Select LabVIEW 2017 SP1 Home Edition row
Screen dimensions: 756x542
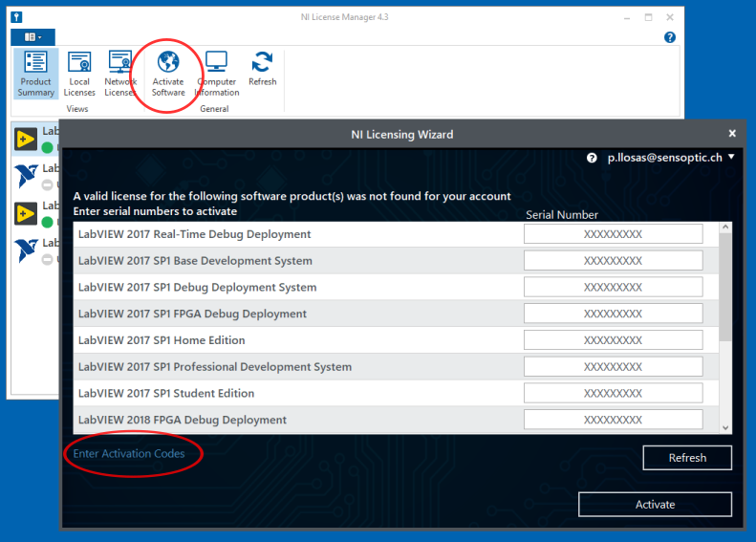click(x=396, y=340)
